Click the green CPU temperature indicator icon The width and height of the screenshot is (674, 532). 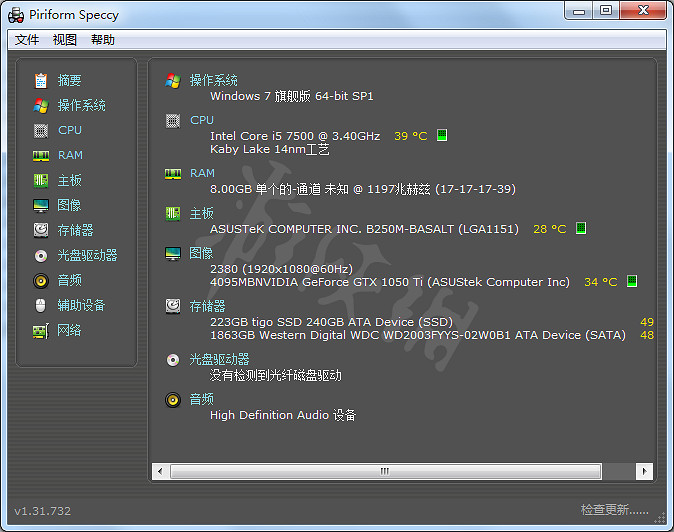pyautogui.click(x=442, y=135)
